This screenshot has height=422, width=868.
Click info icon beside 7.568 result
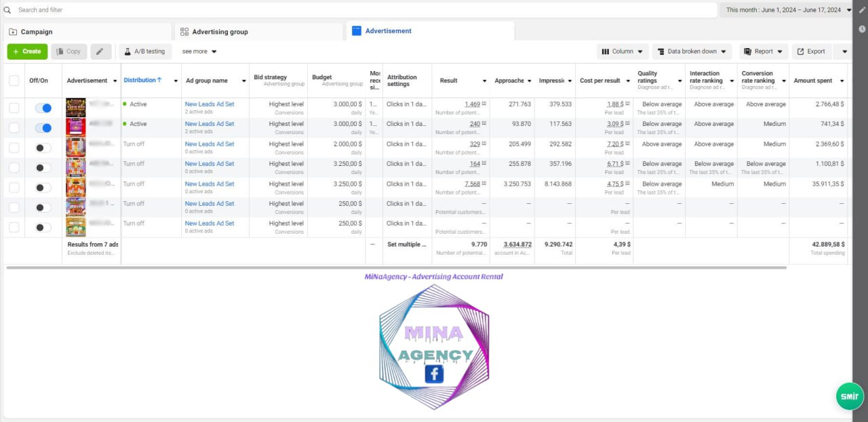[484, 184]
